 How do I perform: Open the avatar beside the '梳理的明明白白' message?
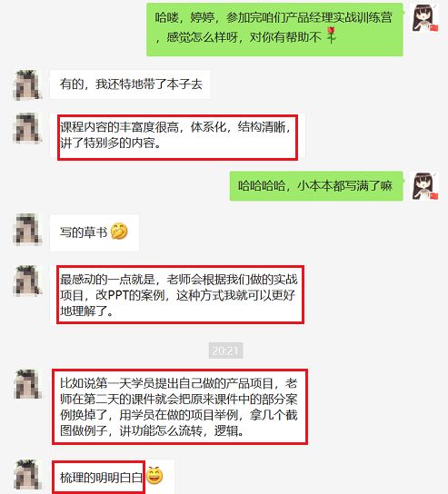(27, 475)
